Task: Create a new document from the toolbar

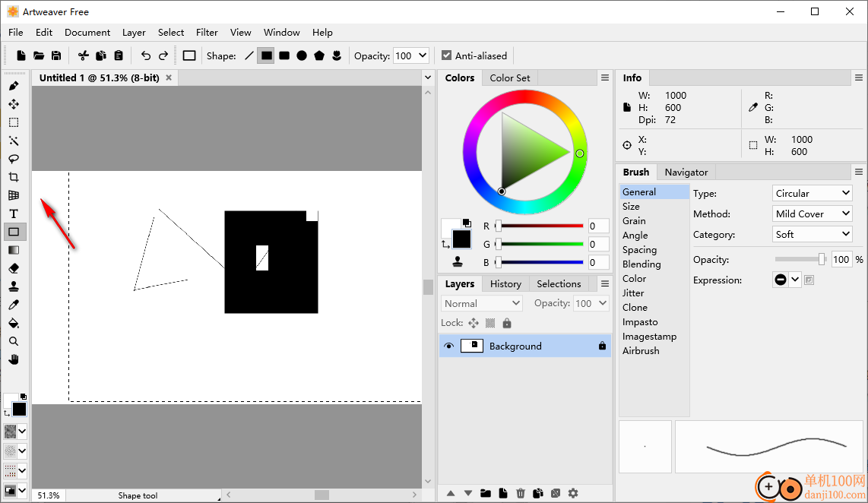Action: [21, 55]
